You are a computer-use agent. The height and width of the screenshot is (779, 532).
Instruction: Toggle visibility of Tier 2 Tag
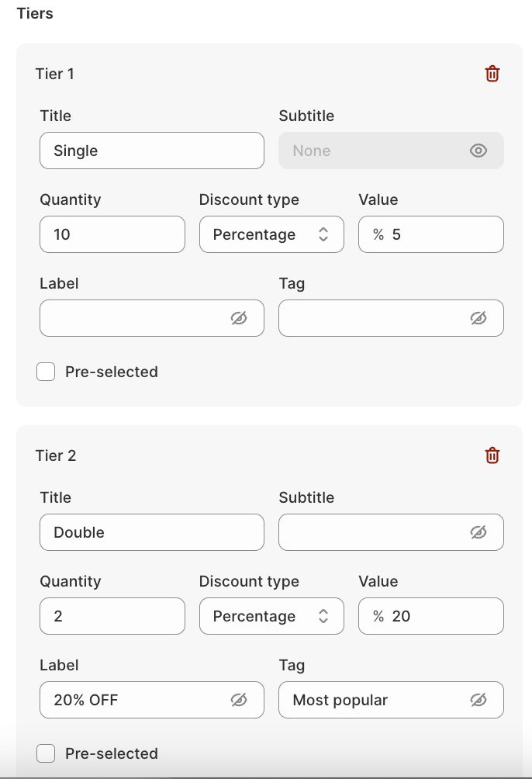coord(478,700)
